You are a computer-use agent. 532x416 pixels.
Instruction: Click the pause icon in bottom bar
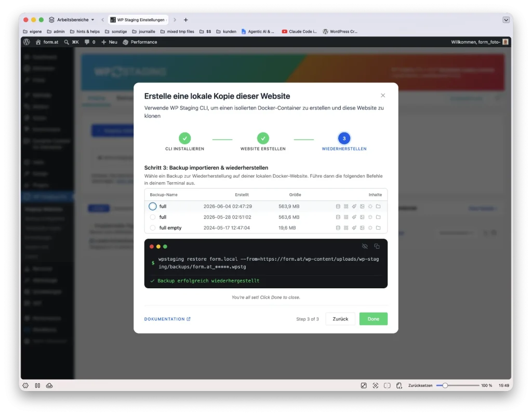[37, 385]
